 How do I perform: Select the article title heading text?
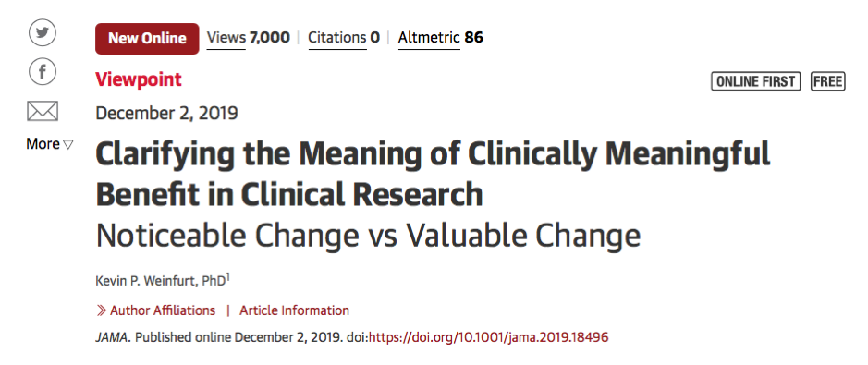point(433,174)
